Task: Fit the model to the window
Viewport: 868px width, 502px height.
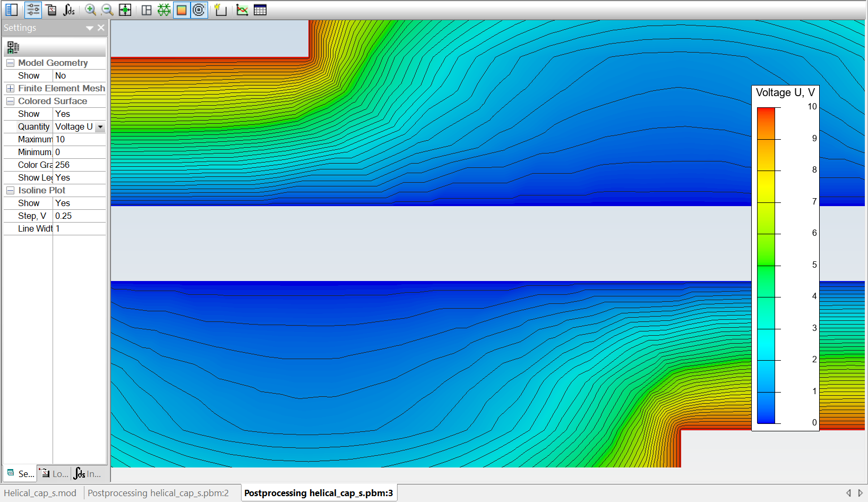Action: pyautogui.click(x=125, y=10)
